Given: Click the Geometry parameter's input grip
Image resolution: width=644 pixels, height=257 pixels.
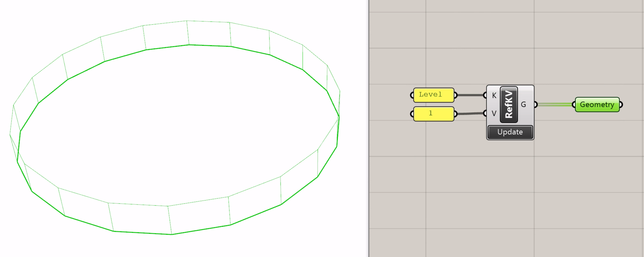Looking at the screenshot, I should click(x=574, y=105).
